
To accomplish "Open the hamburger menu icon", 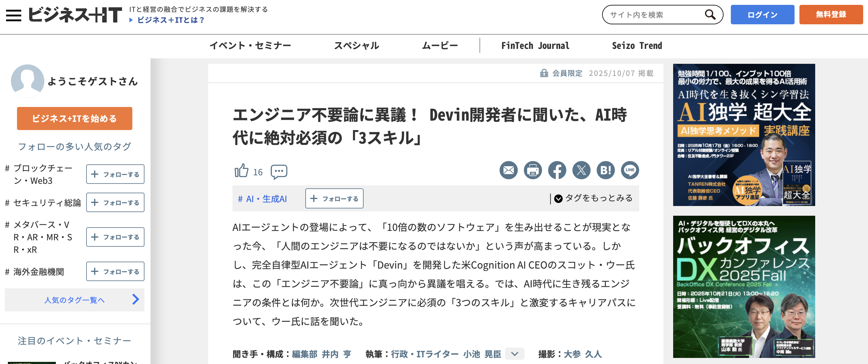I will pyautogui.click(x=13, y=15).
